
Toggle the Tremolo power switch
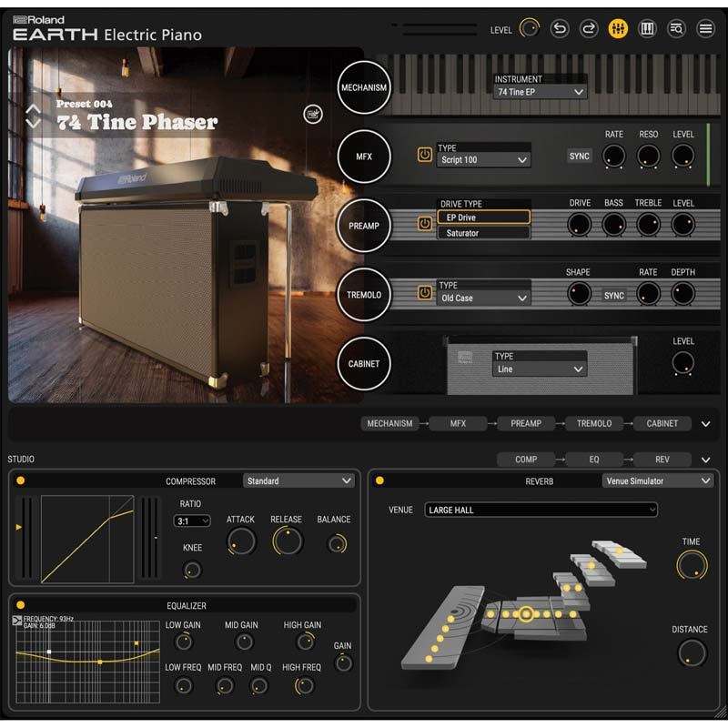coord(424,293)
